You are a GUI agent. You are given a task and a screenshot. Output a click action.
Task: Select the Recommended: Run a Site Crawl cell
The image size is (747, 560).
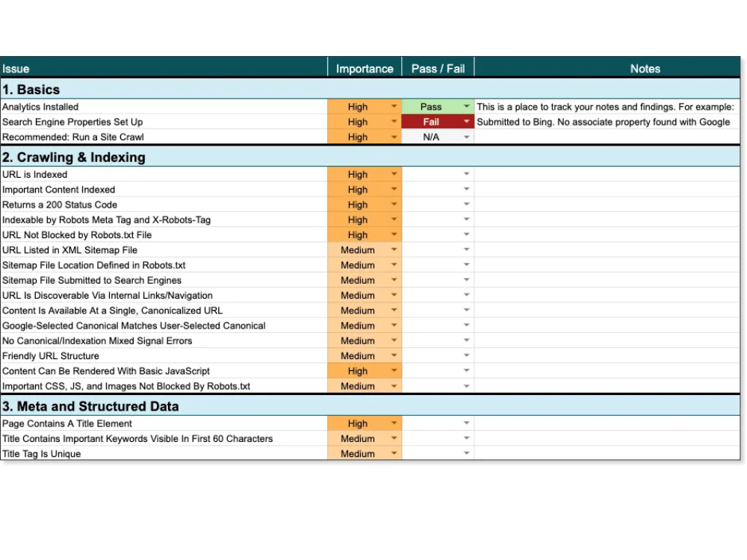click(164, 137)
